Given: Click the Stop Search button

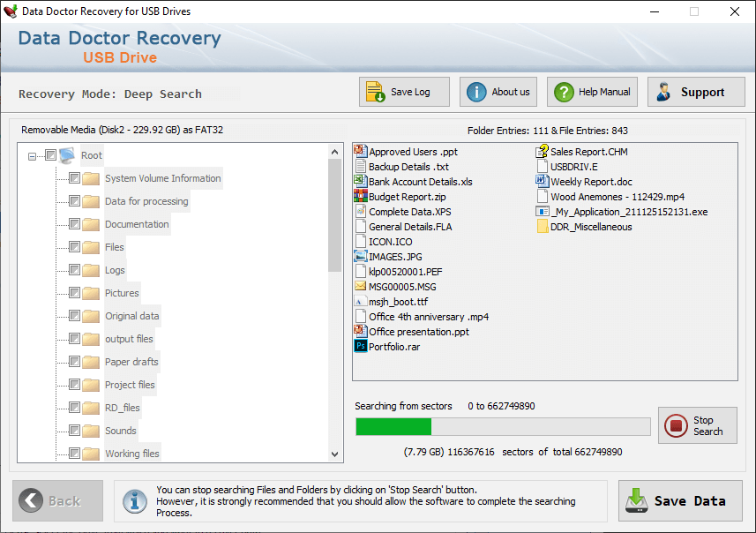Looking at the screenshot, I should (x=698, y=425).
